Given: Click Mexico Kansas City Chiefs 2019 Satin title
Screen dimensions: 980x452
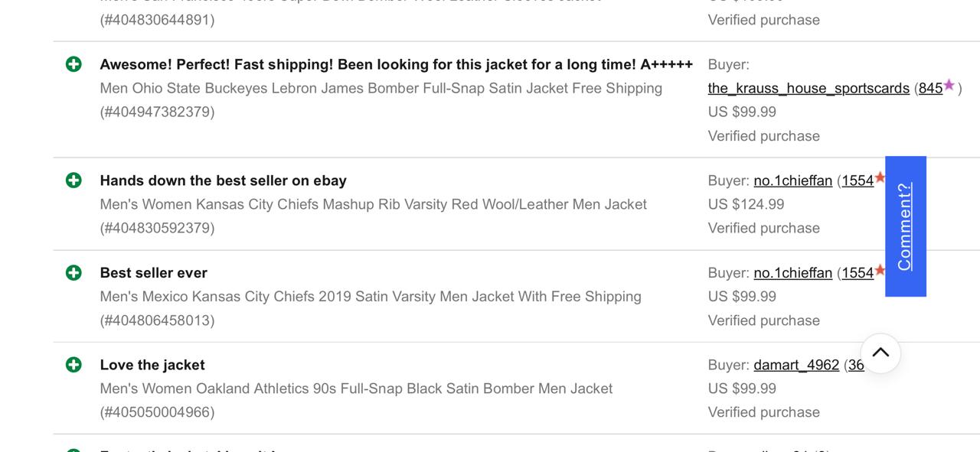Looking at the screenshot, I should [371, 297].
